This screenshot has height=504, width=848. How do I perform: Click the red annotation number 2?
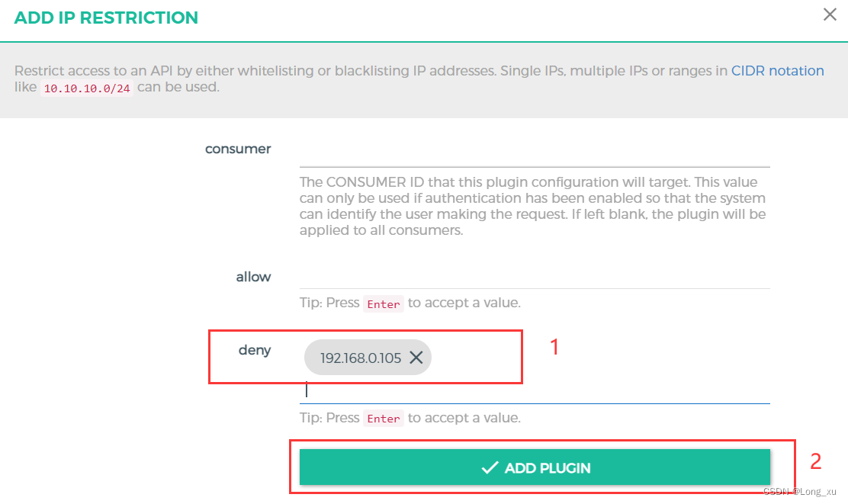tap(815, 461)
